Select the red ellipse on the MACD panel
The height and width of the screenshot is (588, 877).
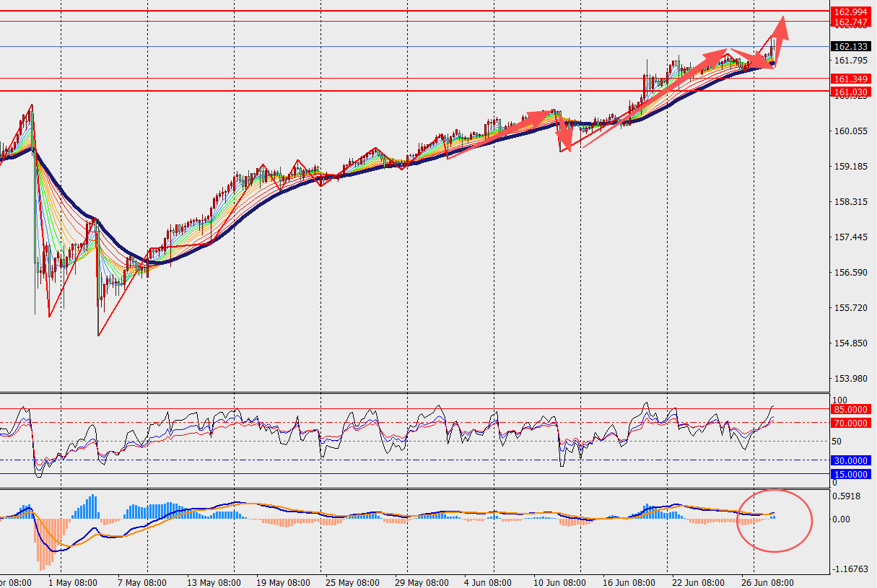pos(775,520)
